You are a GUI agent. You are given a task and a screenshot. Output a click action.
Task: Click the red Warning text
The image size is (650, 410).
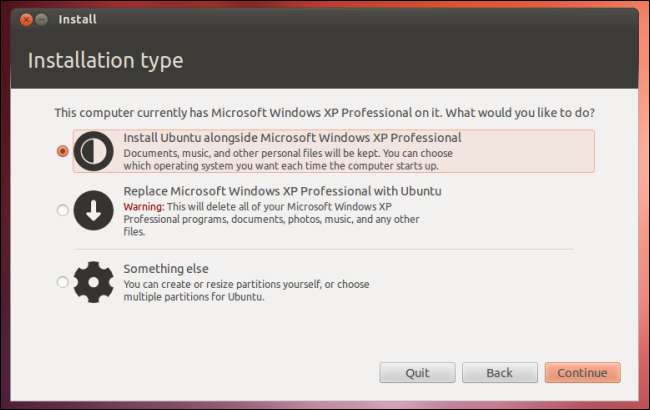[142, 206]
